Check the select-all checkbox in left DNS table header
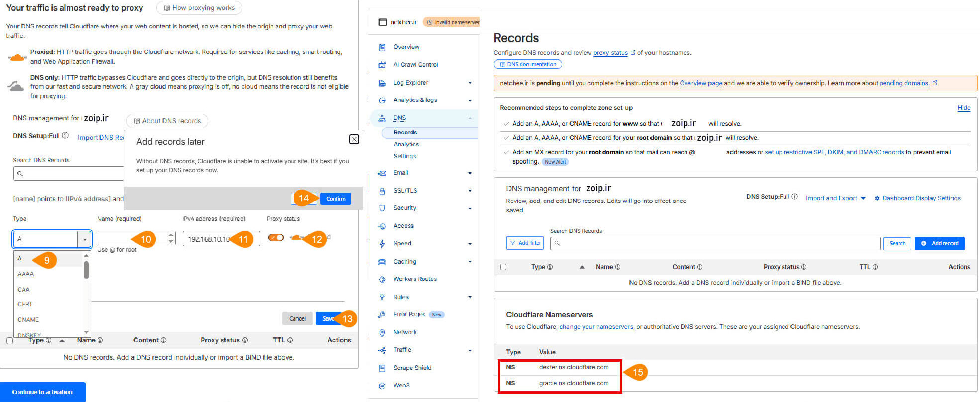 (x=9, y=341)
